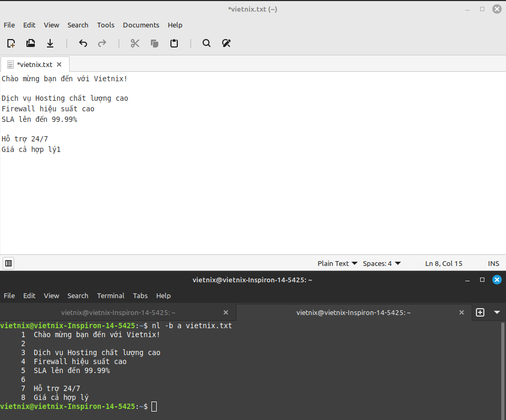The image size is (506, 420).
Task: Click the 'Dịch vụ Hosting chất lượng cao' editor line
Action: (65, 98)
